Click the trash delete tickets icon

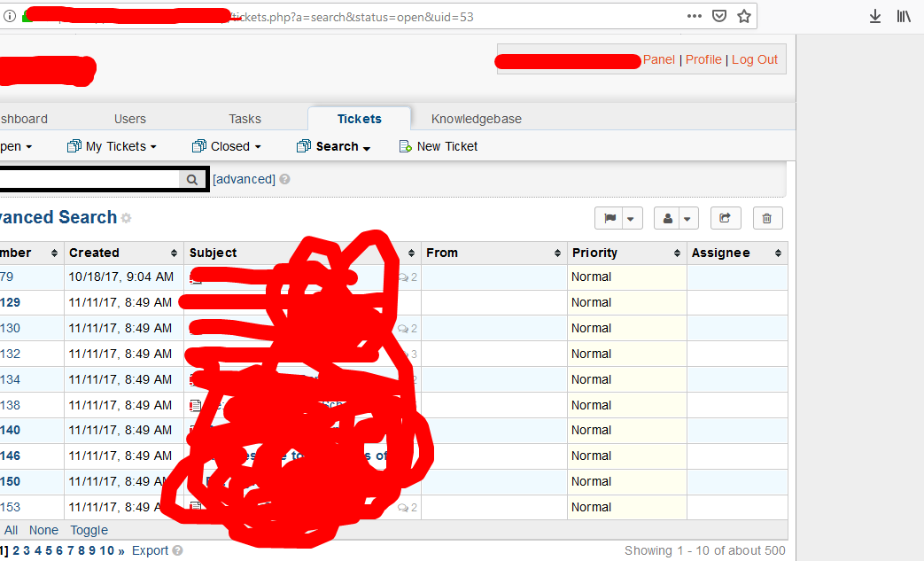767,218
